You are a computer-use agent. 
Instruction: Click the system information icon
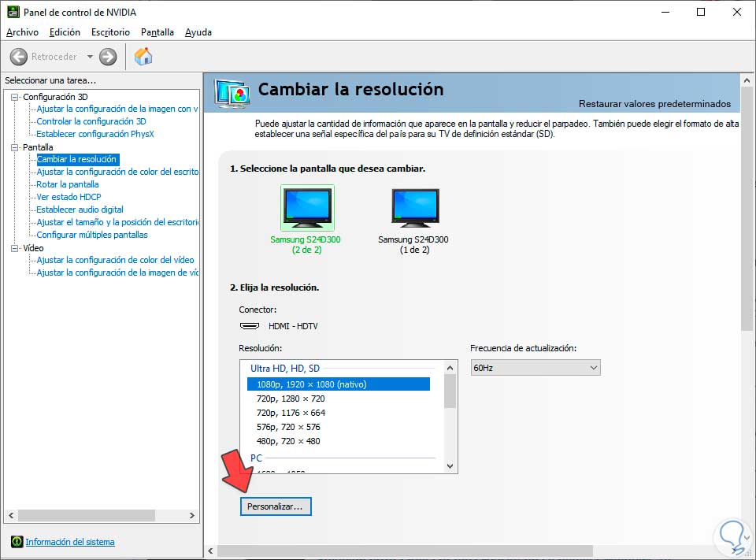point(17,542)
